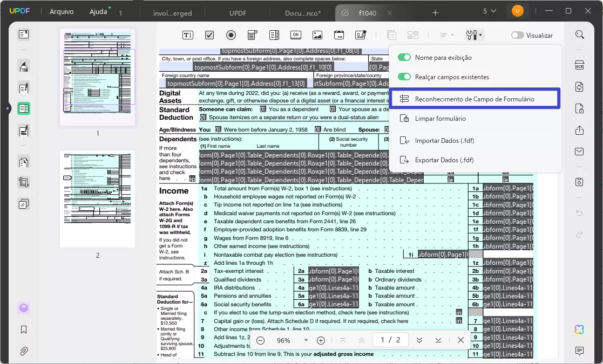Disable Nome para exibição toggle
Viewport: 603px width, 364px height.
[x=404, y=58]
